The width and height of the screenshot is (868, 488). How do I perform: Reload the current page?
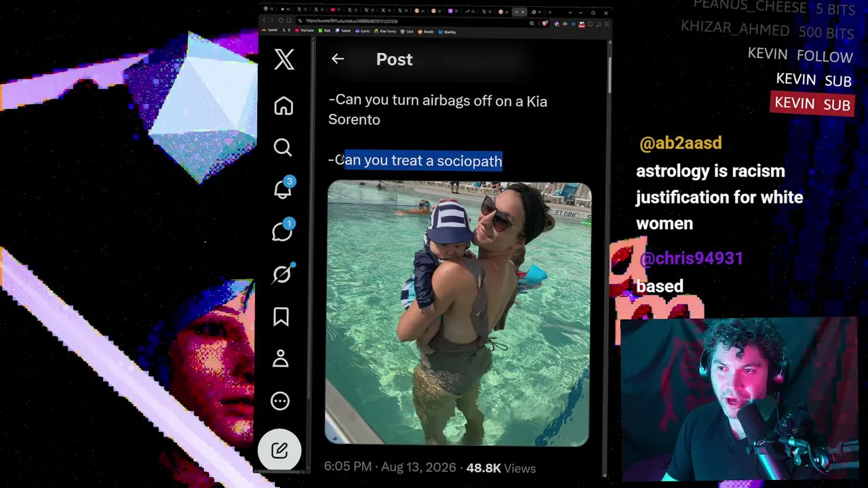281,21
